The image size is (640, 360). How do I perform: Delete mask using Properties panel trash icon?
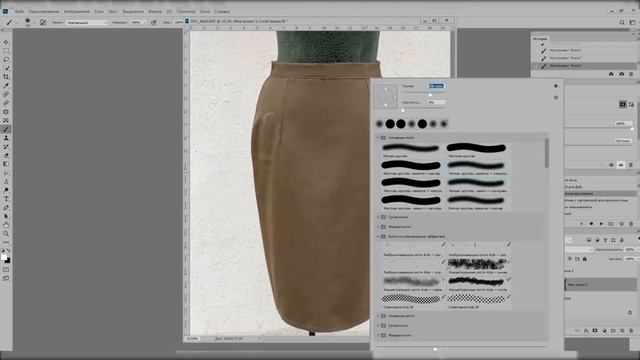pos(631,165)
